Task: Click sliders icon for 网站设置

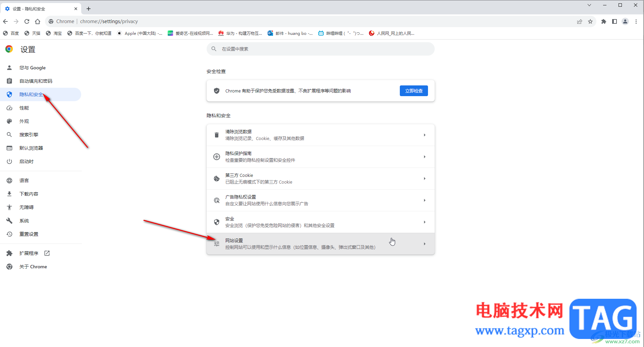Action: (217, 244)
